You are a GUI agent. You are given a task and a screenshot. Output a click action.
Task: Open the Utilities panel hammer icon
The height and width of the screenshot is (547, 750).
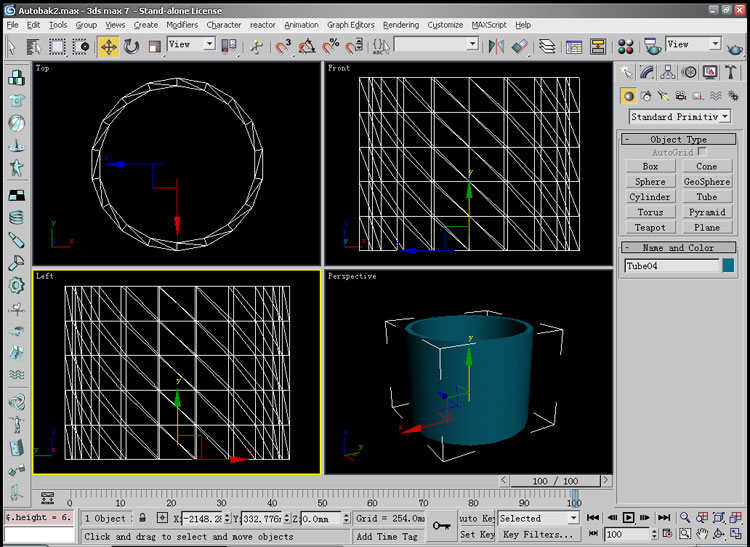pos(731,72)
